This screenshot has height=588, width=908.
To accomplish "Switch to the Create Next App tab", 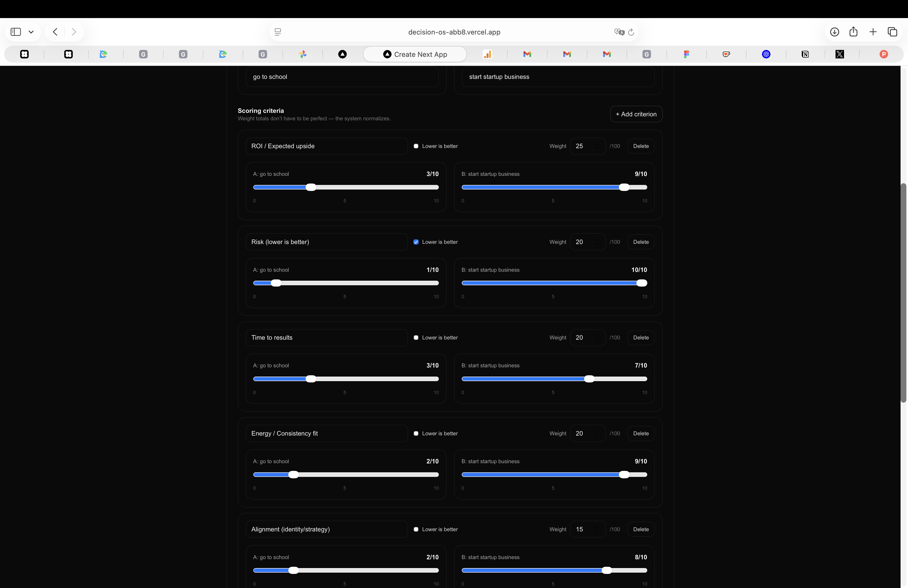I will tap(415, 54).
